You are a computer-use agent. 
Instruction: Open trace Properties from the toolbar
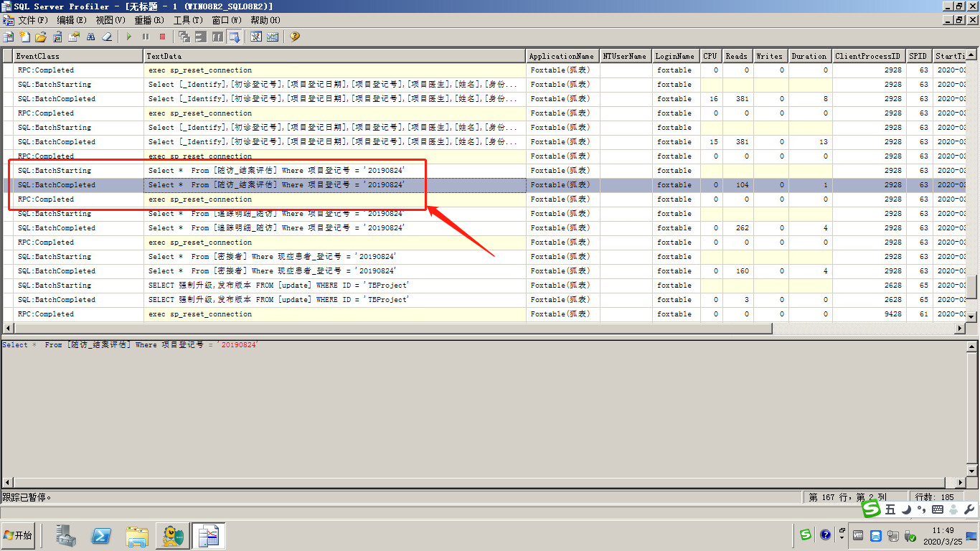[73, 37]
